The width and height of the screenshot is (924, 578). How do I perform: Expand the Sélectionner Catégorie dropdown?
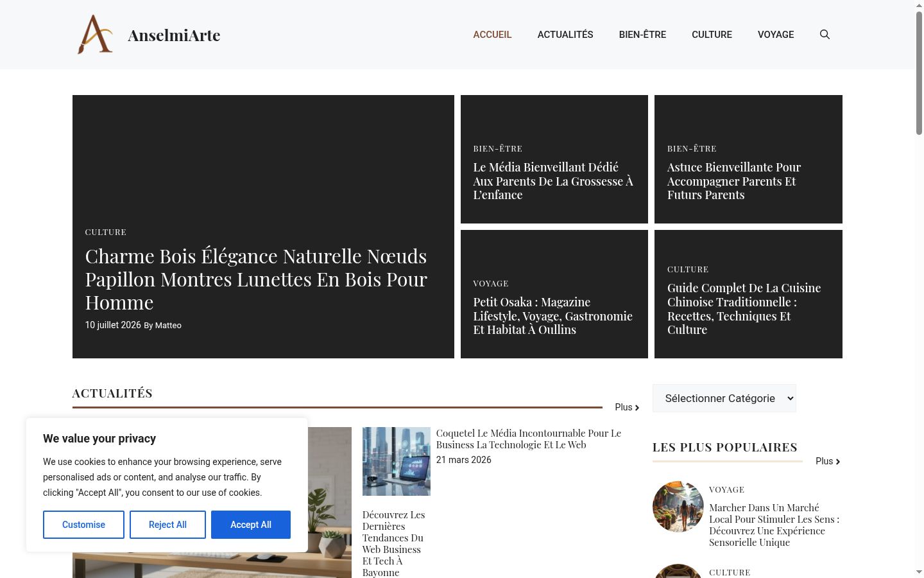(x=724, y=398)
